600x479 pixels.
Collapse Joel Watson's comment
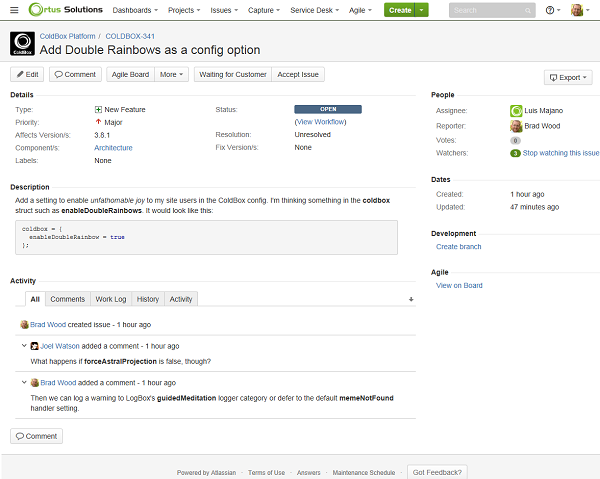[x=24, y=346]
